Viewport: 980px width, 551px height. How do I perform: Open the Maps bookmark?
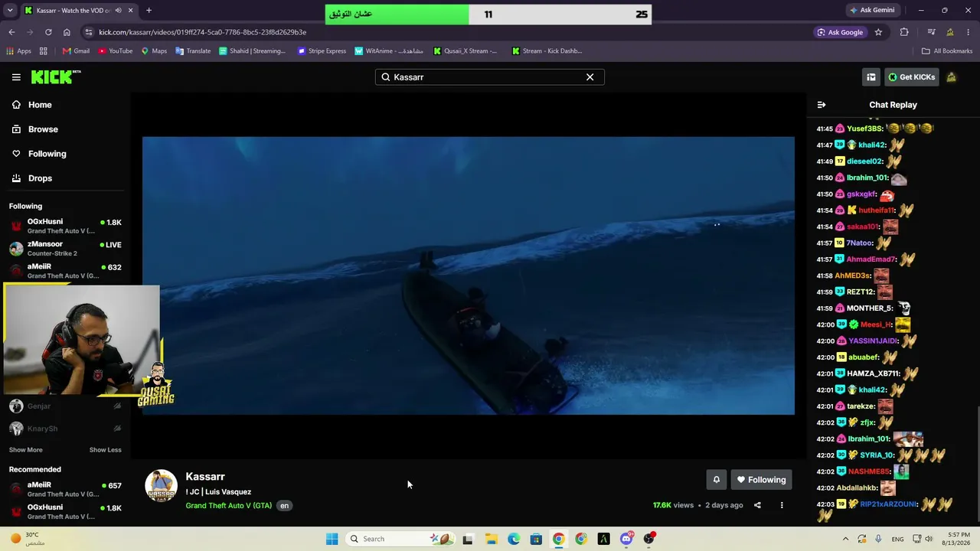(154, 51)
